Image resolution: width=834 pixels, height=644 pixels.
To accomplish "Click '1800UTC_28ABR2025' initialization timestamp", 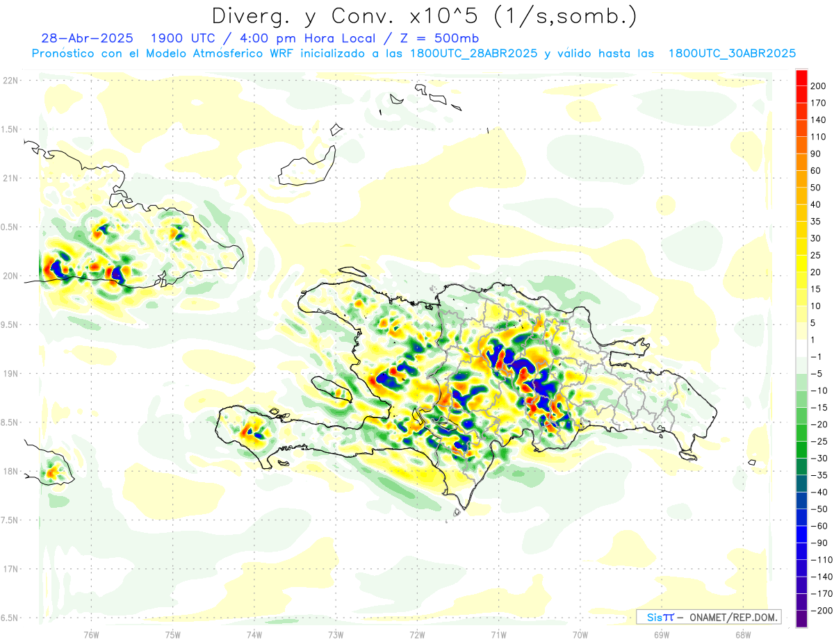I will point(473,53).
